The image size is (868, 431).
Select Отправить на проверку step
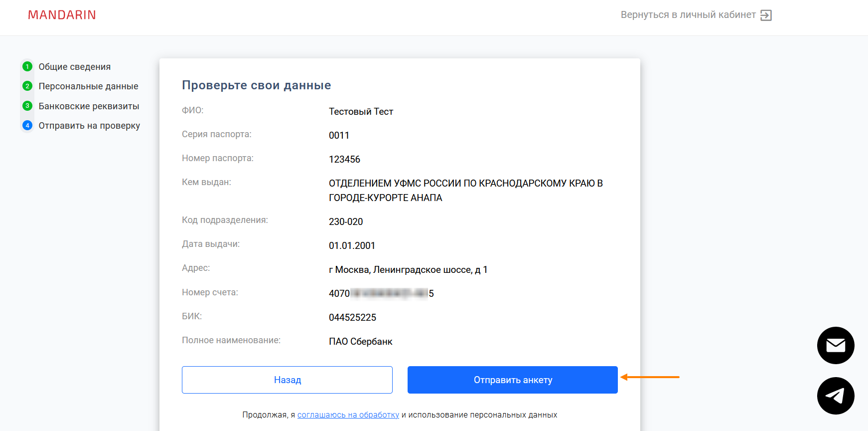tap(90, 126)
